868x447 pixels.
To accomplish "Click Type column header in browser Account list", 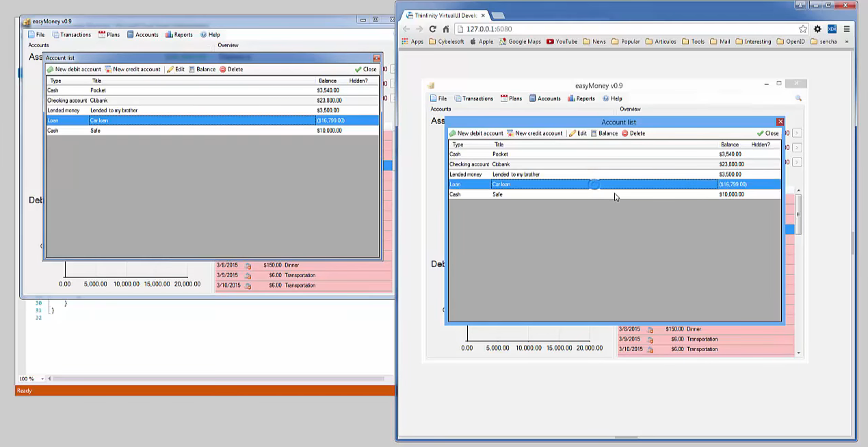I will pos(458,144).
